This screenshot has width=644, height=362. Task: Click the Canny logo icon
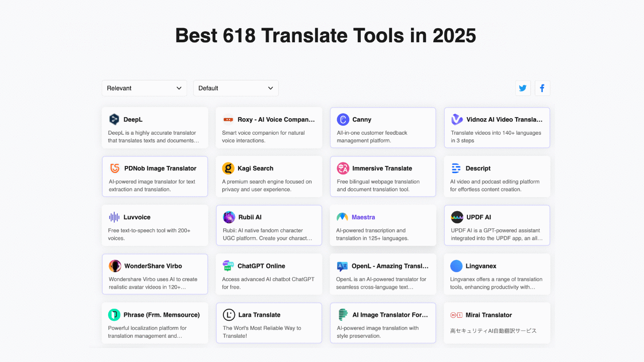point(343,120)
